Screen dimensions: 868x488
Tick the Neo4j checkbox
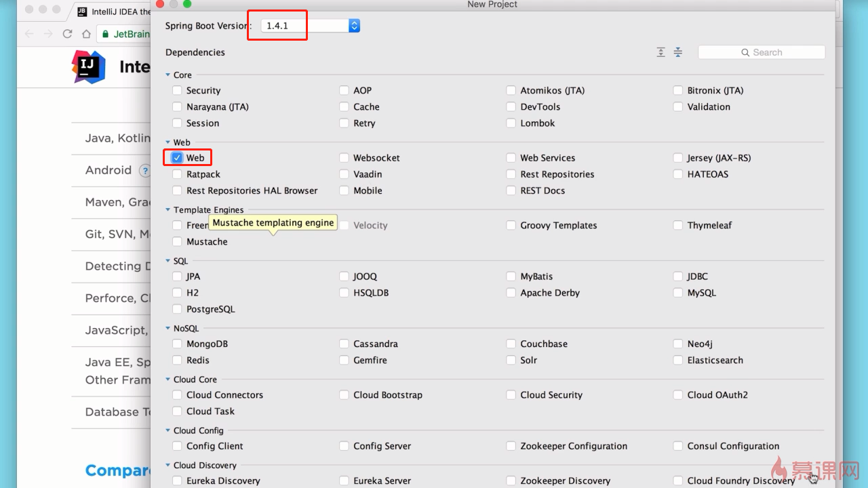(x=678, y=344)
